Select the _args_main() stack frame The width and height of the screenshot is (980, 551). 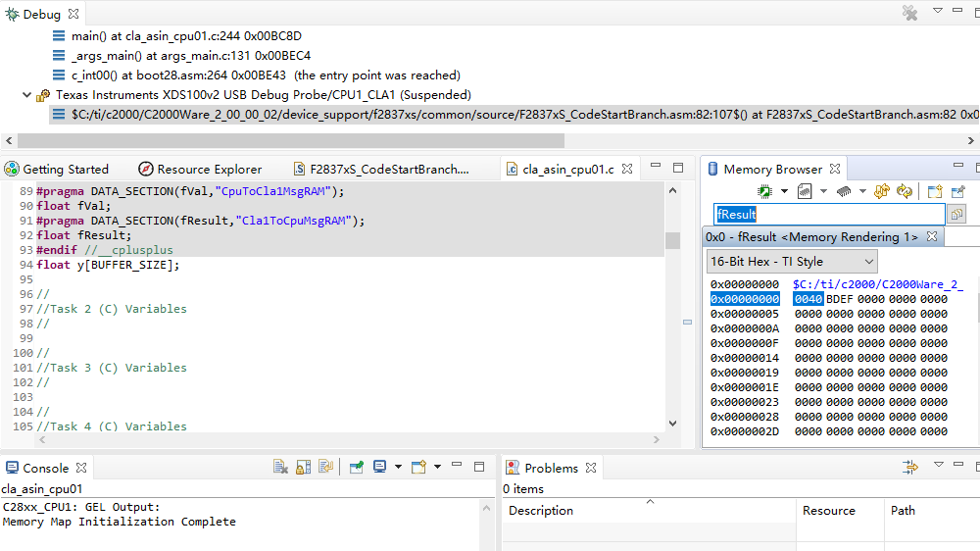click(x=191, y=56)
